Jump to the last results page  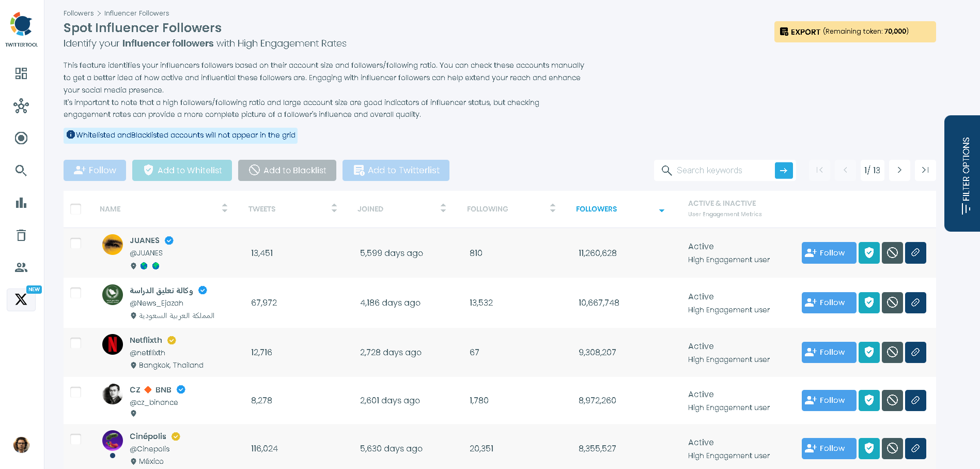coord(925,170)
